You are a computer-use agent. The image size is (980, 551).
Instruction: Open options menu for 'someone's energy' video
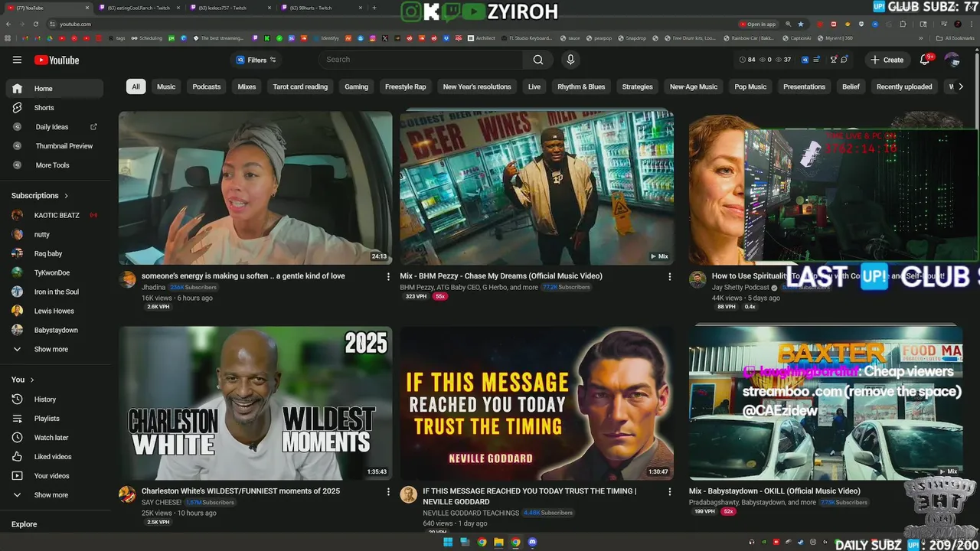[388, 277]
